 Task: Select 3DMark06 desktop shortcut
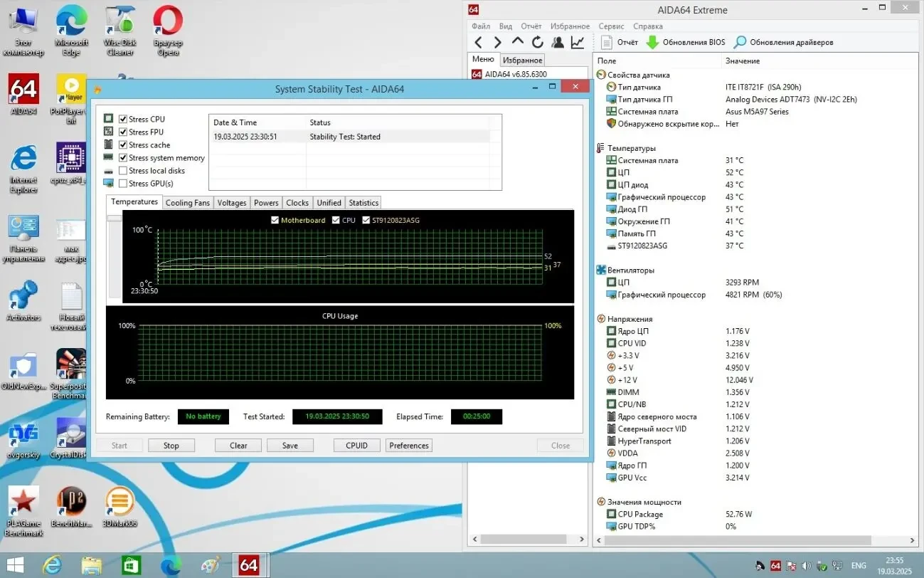(x=120, y=508)
